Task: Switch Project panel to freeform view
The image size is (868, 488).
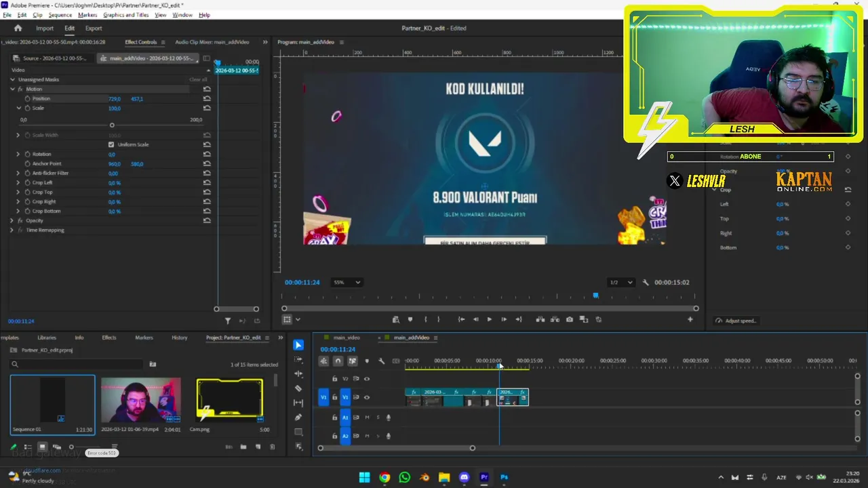Action: tap(57, 447)
